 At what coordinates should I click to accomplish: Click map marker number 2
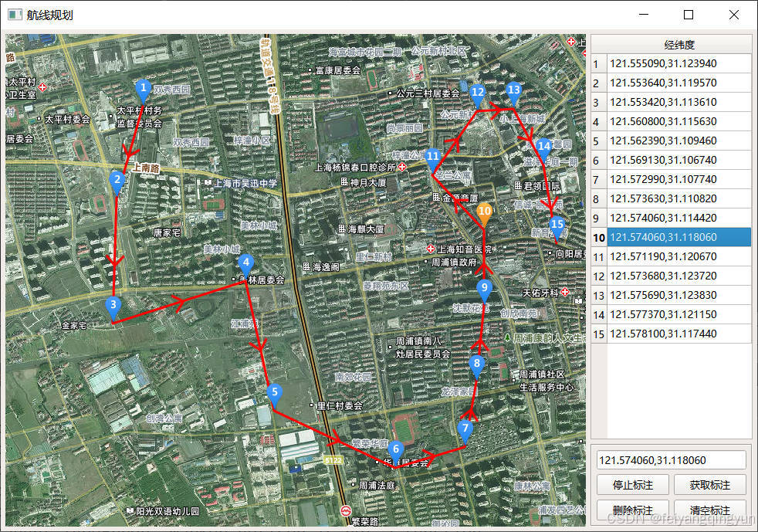(x=117, y=183)
